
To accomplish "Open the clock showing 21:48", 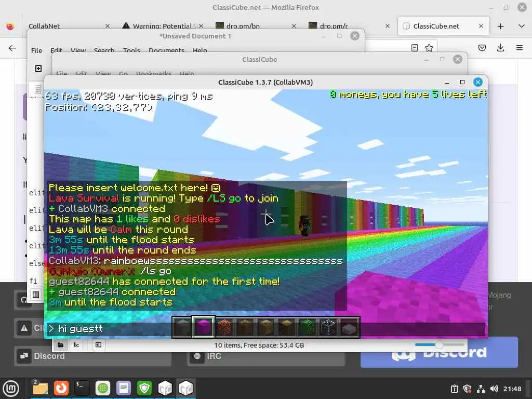I will click(x=512, y=389).
